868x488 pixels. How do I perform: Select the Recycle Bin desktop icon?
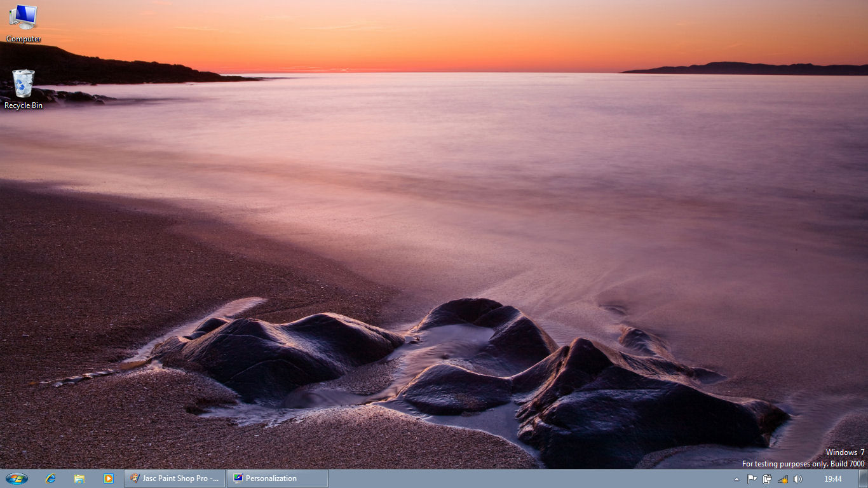click(x=23, y=84)
